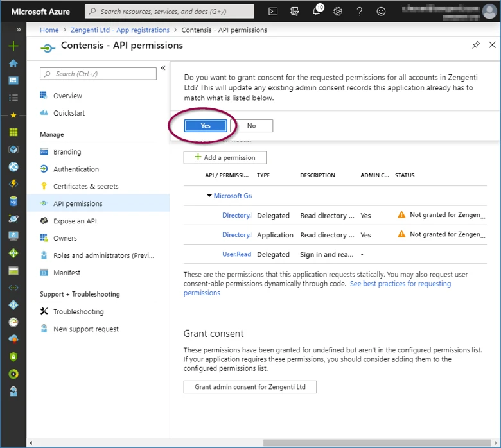Click the horizontal scrollbar thumb at bottom
Screen dimensions: 501x448
click(x=377, y=443)
